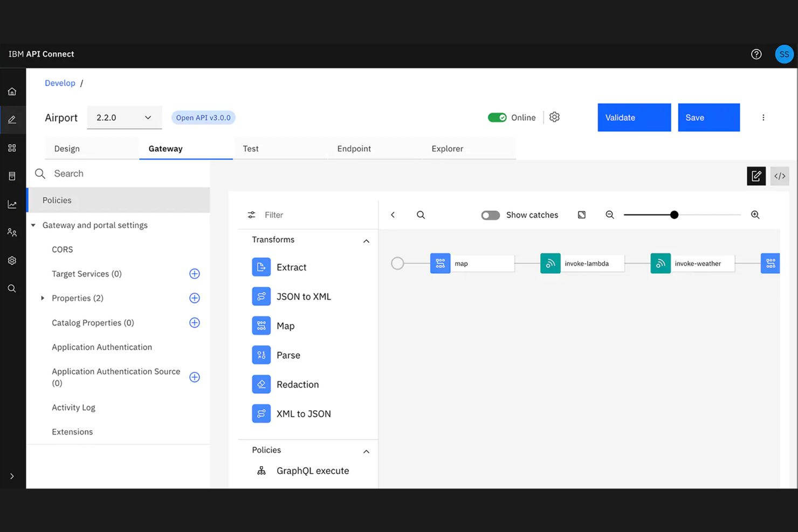Click the zoom out magnifier icon
Image resolution: width=798 pixels, height=532 pixels.
click(x=610, y=215)
